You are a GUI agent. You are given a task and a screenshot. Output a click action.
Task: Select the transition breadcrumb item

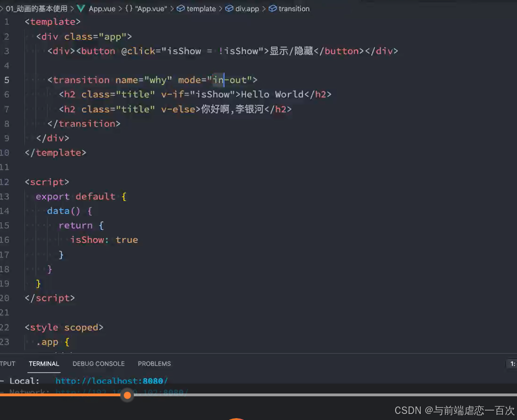click(x=289, y=8)
